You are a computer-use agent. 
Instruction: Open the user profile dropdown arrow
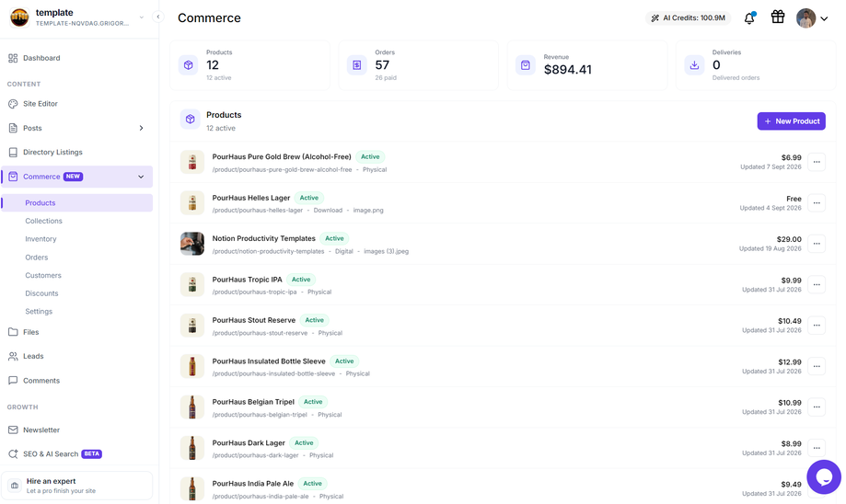(x=824, y=18)
